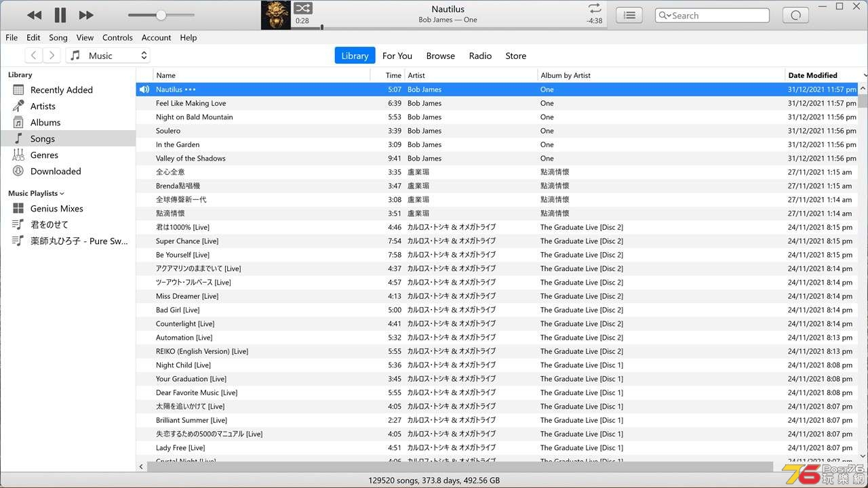
Task: Sort by the Artist column header
Action: click(471, 75)
